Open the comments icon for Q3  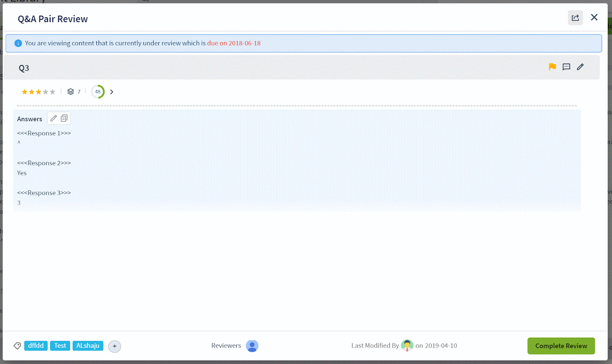566,67
